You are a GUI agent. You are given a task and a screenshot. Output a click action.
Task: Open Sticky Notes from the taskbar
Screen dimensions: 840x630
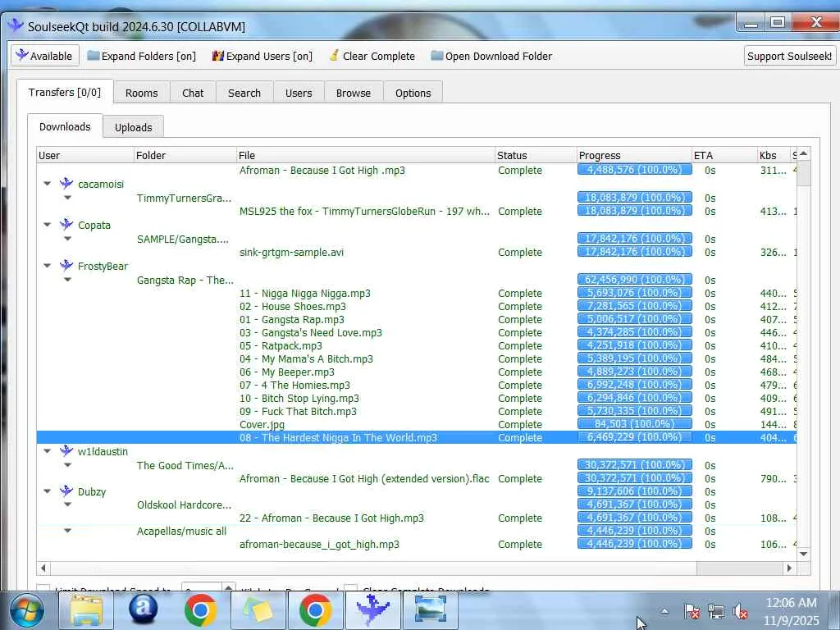coord(258,610)
